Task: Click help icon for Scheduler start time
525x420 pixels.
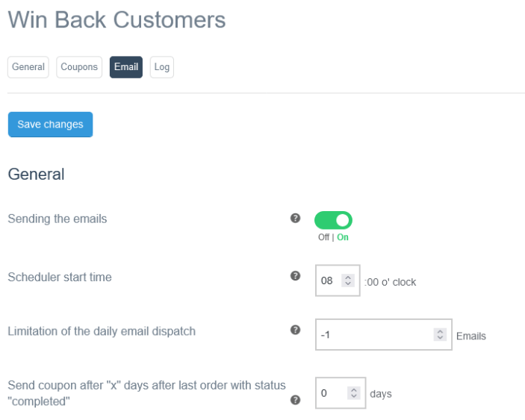Action: [295, 276]
